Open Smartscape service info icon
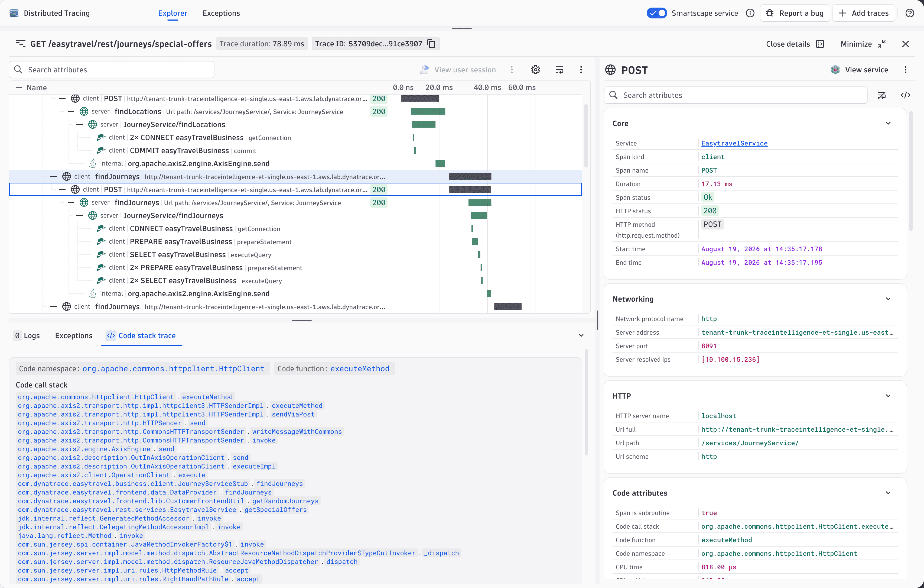Image resolution: width=924 pixels, height=588 pixels. 750,13
